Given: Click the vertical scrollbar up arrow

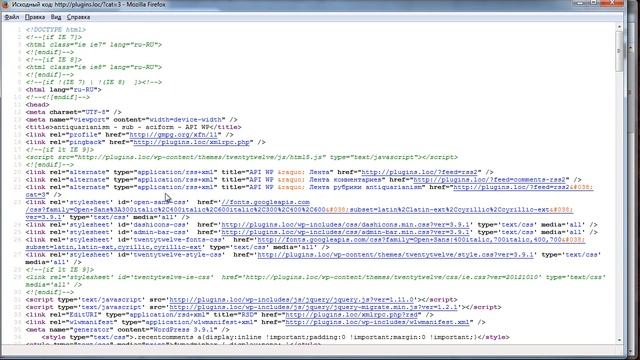Looking at the screenshot, I should click(x=619, y=27).
